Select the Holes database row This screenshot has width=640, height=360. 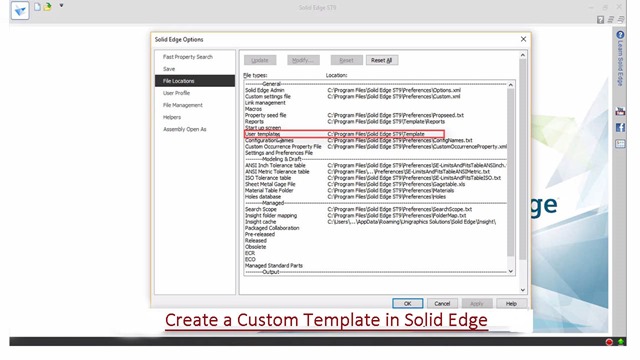[x=376, y=197]
